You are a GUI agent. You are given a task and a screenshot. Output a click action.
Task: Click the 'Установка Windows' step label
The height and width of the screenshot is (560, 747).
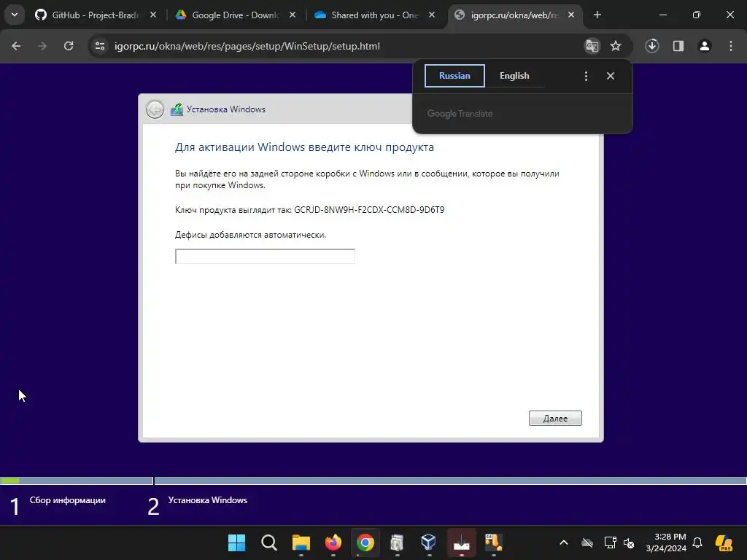coord(208,500)
